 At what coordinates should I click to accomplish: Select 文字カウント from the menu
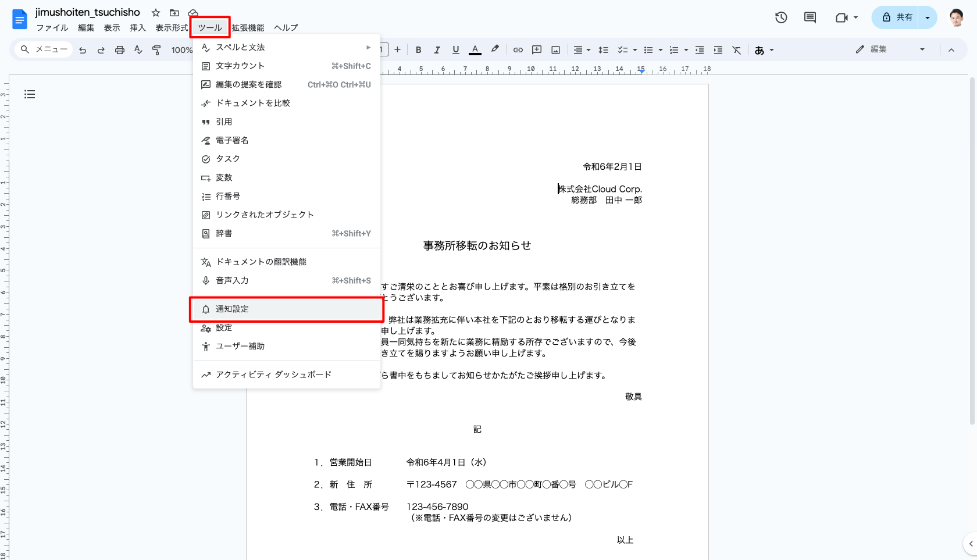pos(287,66)
